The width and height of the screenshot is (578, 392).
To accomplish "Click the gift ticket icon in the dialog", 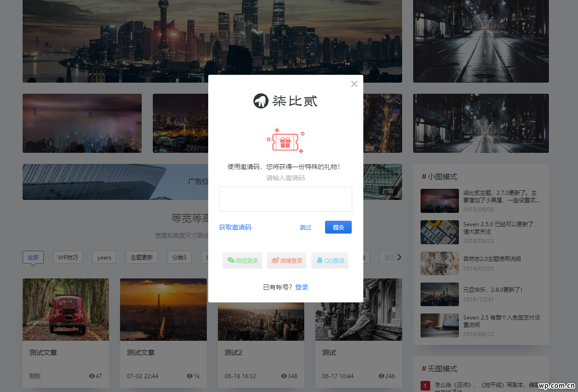I will pyautogui.click(x=285, y=141).
